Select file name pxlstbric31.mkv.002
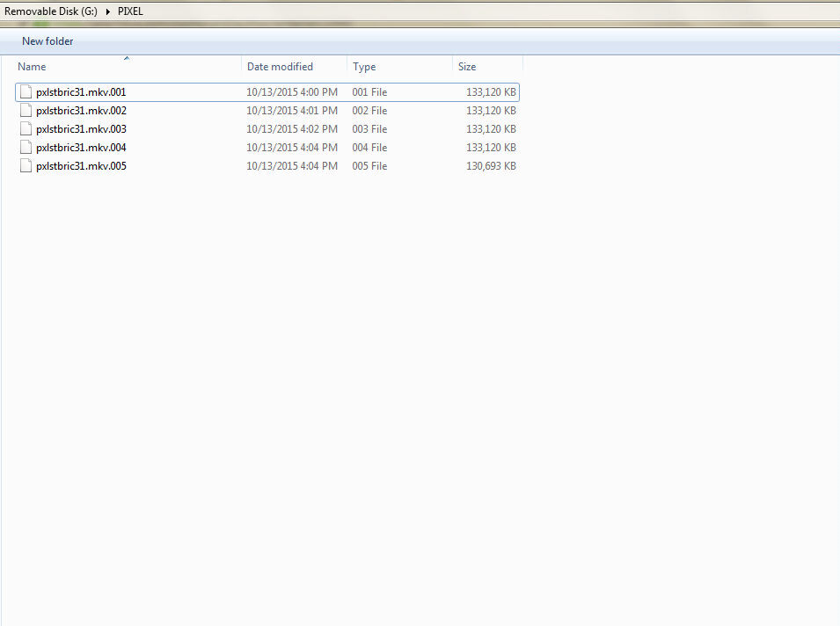 coord(82,111)
